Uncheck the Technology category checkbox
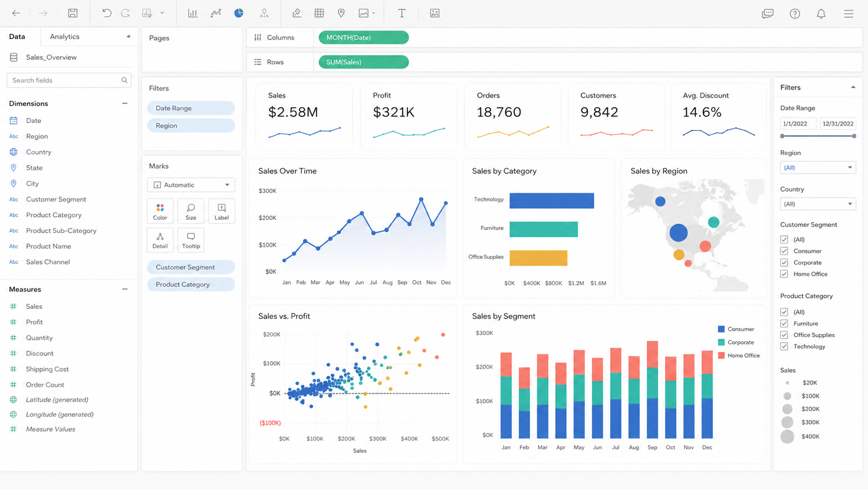The height and width of the screenshot is (489, 868). (784, 347)
